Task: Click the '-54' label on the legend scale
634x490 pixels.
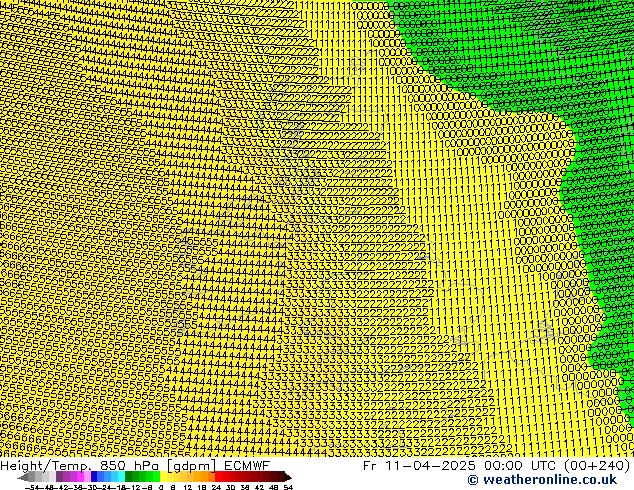Action: 32,487
